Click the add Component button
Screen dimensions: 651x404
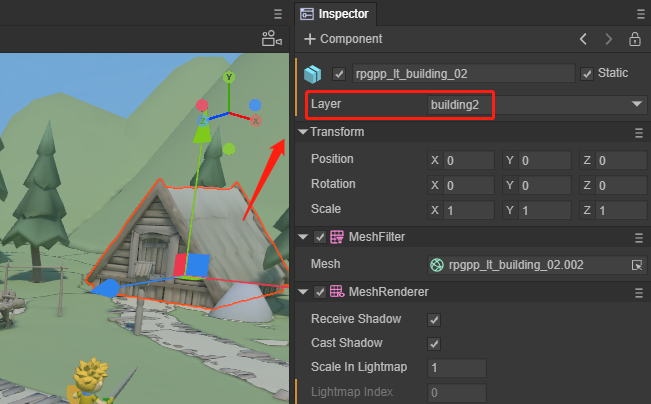(x=343, y=39)
